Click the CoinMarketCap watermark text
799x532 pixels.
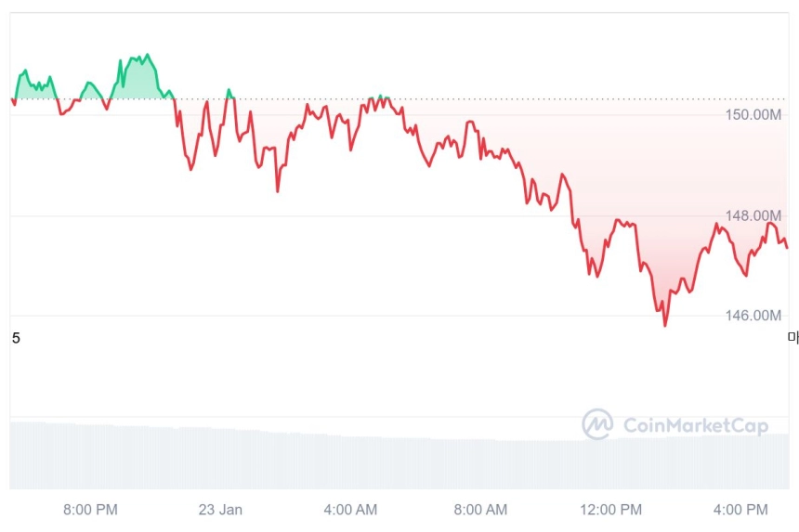click(696, 425)
